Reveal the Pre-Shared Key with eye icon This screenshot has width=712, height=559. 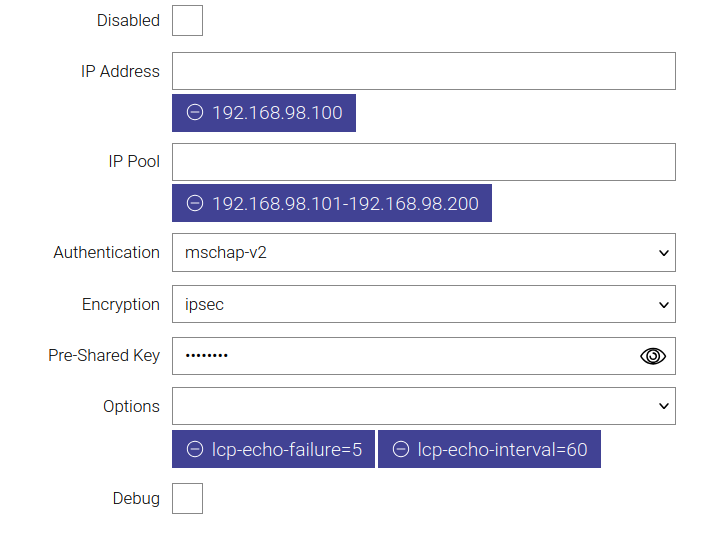(x=653, y=356)
